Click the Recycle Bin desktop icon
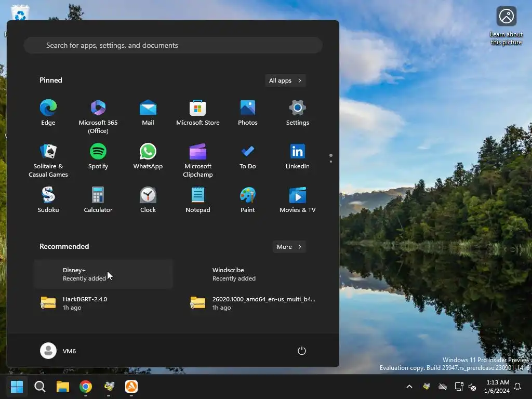Image resolution: width=532 pixels, height=399 pixels. (x=20, y=13)
